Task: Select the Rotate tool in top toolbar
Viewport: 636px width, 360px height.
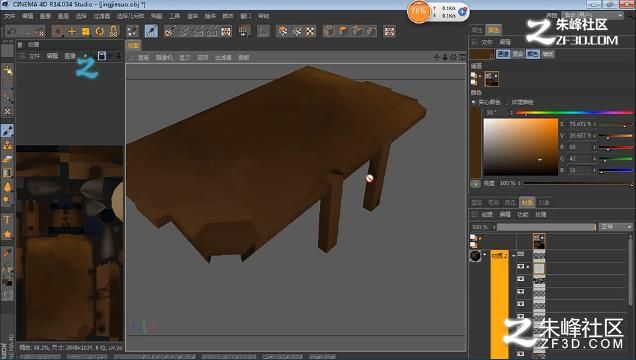Action: pos(99,31)
